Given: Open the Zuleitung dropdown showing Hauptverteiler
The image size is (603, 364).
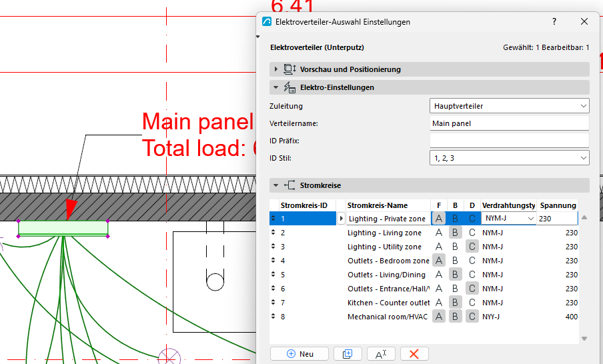Looking at the screenshot, I should point(509,106).
